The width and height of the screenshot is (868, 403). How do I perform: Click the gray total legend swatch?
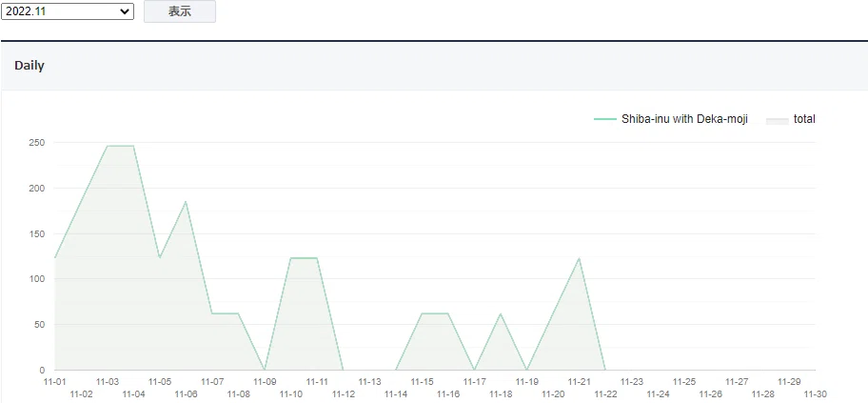778,121
